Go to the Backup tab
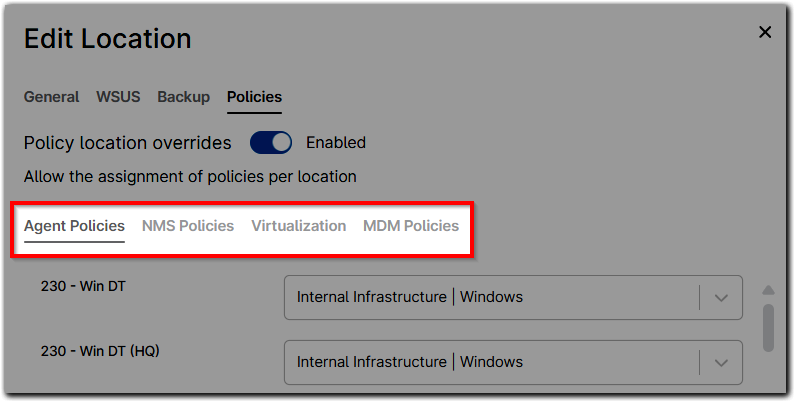Viewport: 795px width, 402px height. [x=183, y=97]
